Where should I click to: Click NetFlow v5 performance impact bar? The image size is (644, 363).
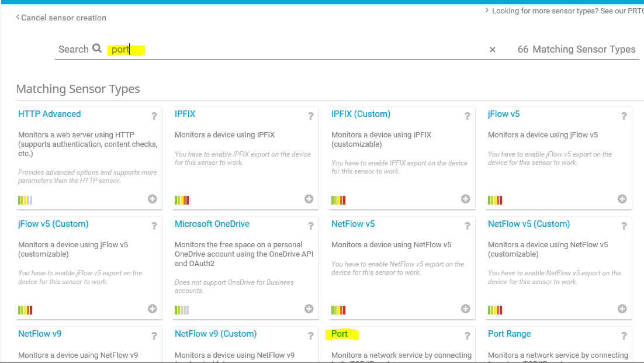[338, 310]
